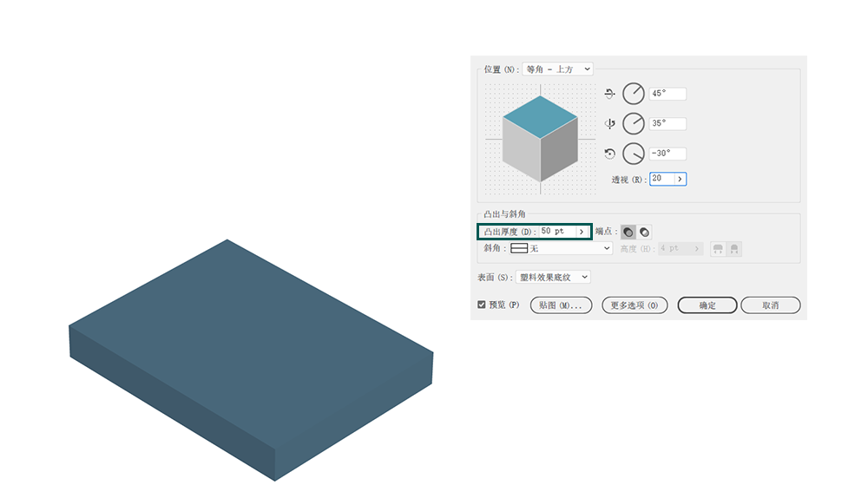This screenshot has height=485, width=868.
Task: Click the 透视 perspective value field
Action: click(x=661, y=179)
